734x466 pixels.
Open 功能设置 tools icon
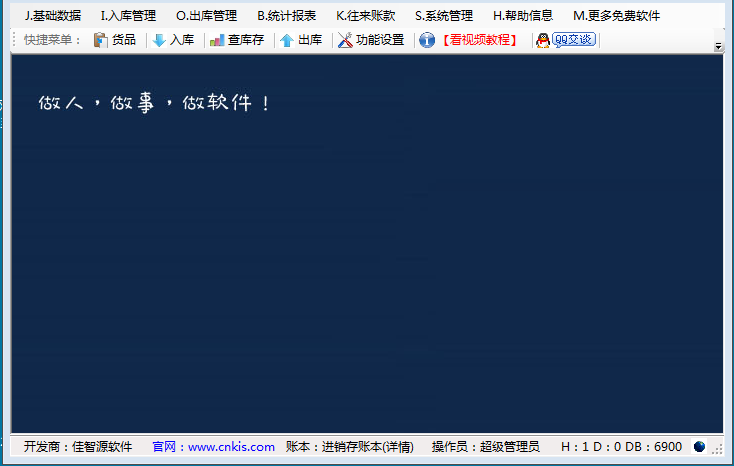pyautogui.click(x=345, y=41)
